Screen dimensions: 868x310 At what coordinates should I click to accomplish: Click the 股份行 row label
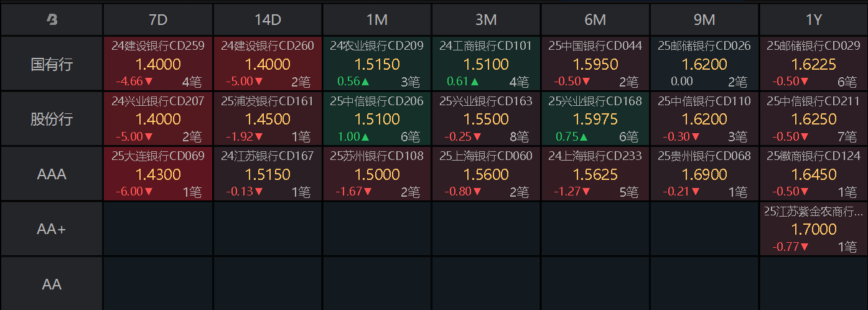tap(52, 119)
